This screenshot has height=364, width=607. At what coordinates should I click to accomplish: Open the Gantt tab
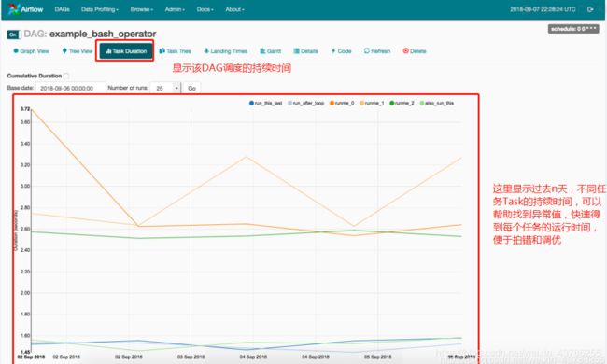[270, 51]
